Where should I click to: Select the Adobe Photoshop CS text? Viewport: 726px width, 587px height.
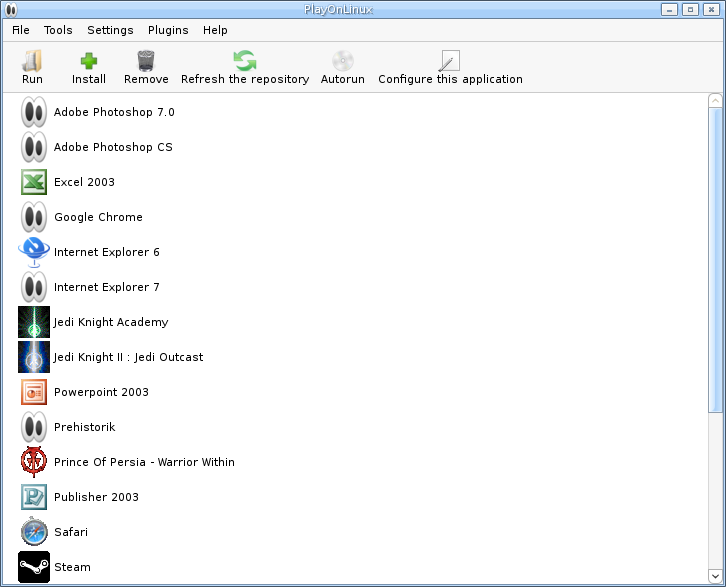pyautogui.click(x=113, y=147)
